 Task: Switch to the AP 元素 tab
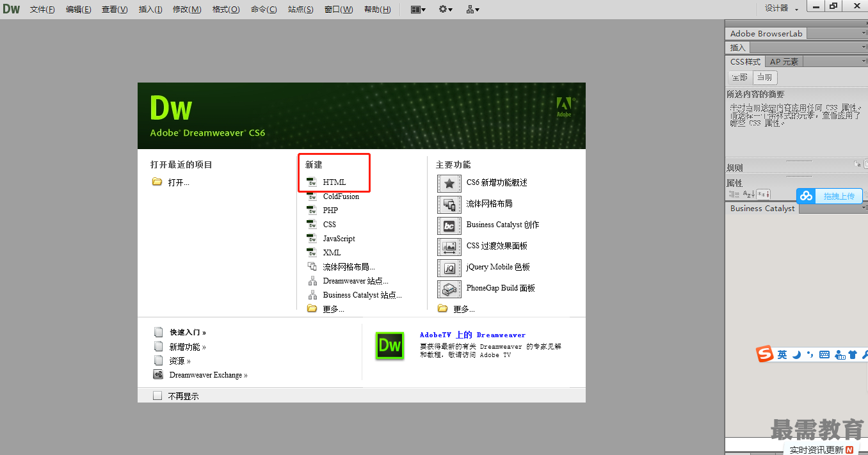[x=784, y=61]
